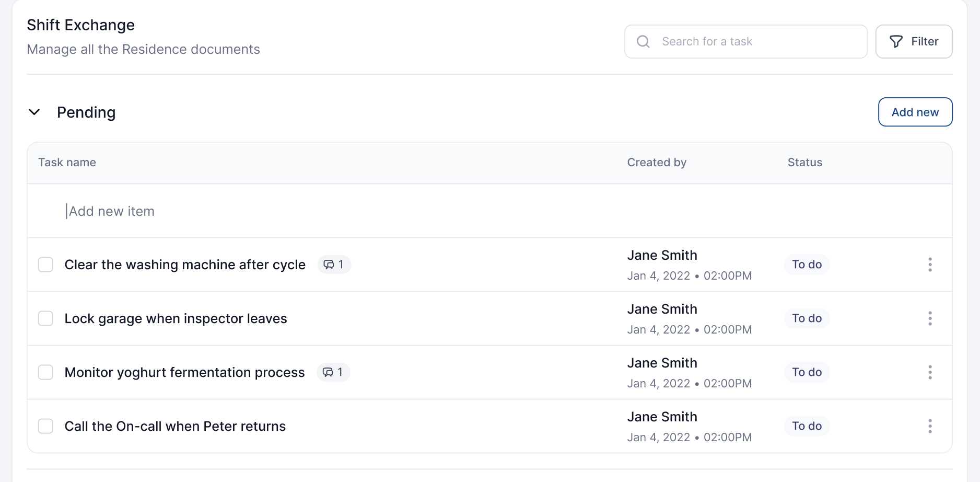The height and width of the screenshot is (482, 980).
Task: Click the search magnifier icon
Action: (x=643, y=41)
